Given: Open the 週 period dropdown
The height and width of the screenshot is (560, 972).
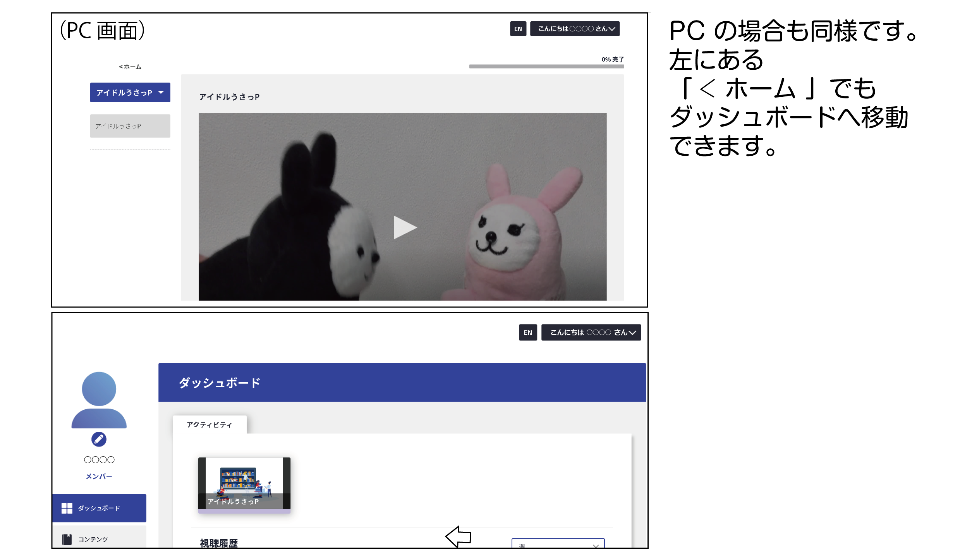Looking at the screenshot, I should 558,543.
